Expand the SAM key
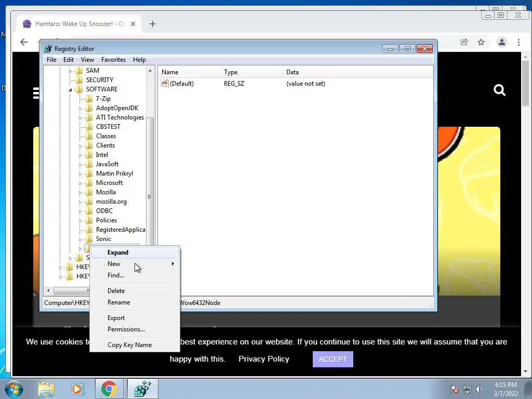The height and width of the screenshot is (399, 532). coord(70,71)
